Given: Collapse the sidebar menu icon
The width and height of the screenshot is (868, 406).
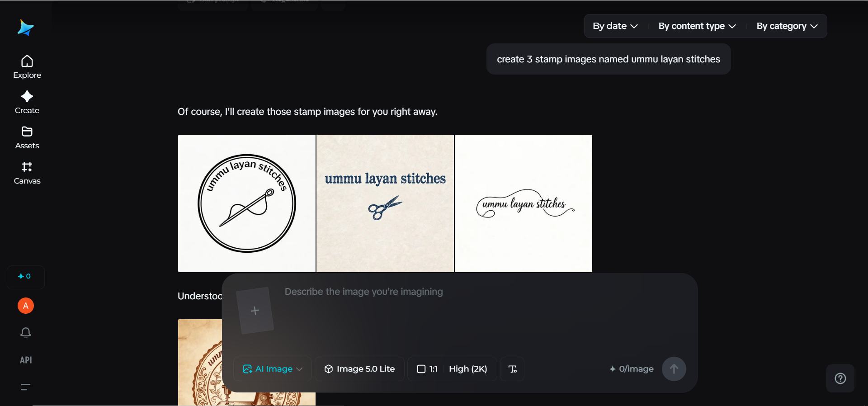Looking at the screenshot, I should 26,387.
